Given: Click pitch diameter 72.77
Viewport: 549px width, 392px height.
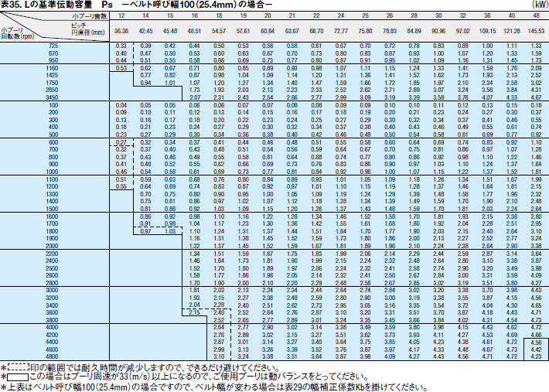Looking at the screenshot, I should [x=341, y=31].
